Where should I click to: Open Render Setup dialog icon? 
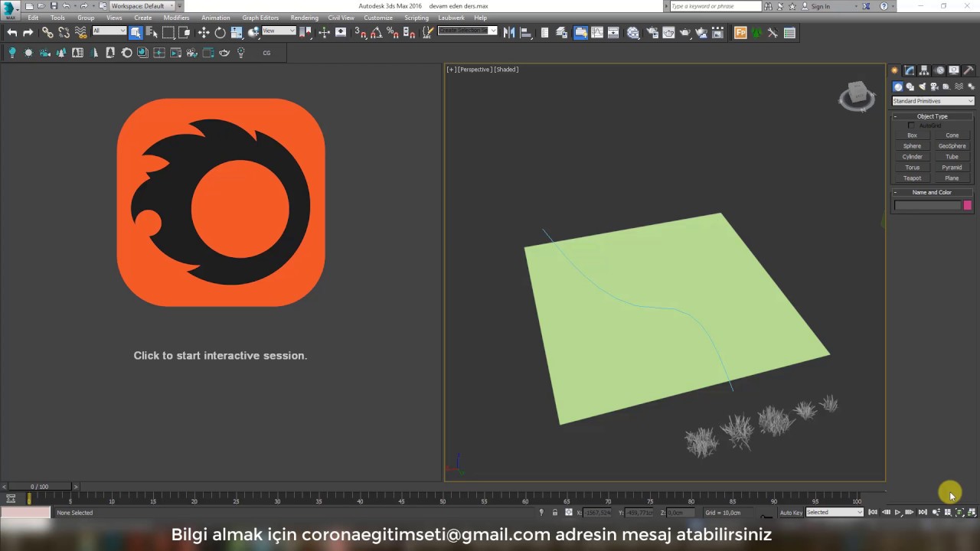[652, 33]
